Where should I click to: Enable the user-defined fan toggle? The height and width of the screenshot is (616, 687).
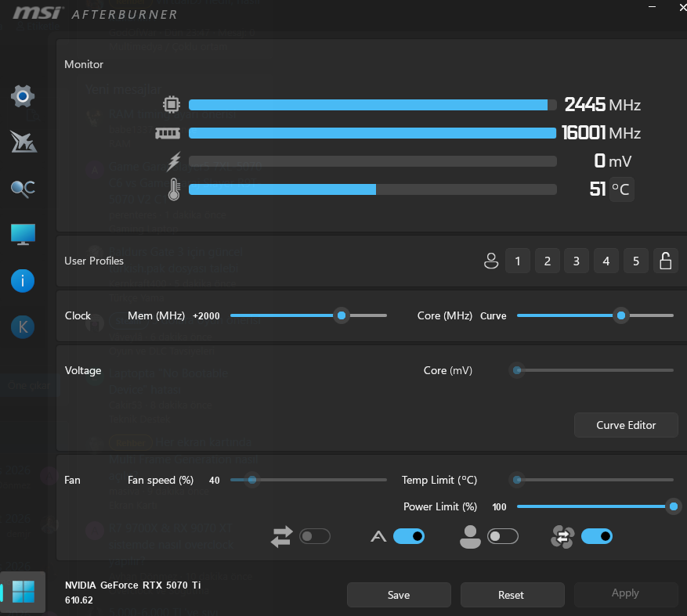pyautogui.click(x=503, y=536)
